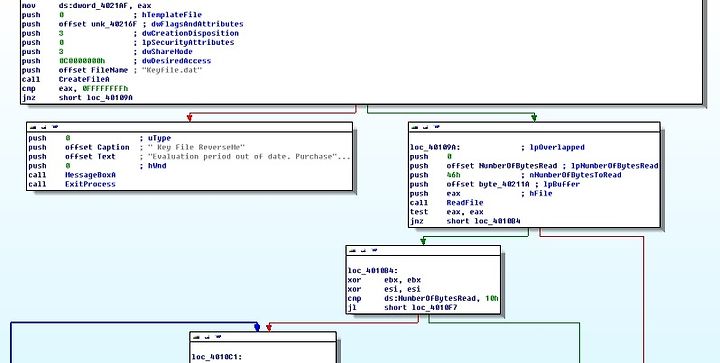
Task: Click the "KeyFile.dat" string comment
Action: 172,70
